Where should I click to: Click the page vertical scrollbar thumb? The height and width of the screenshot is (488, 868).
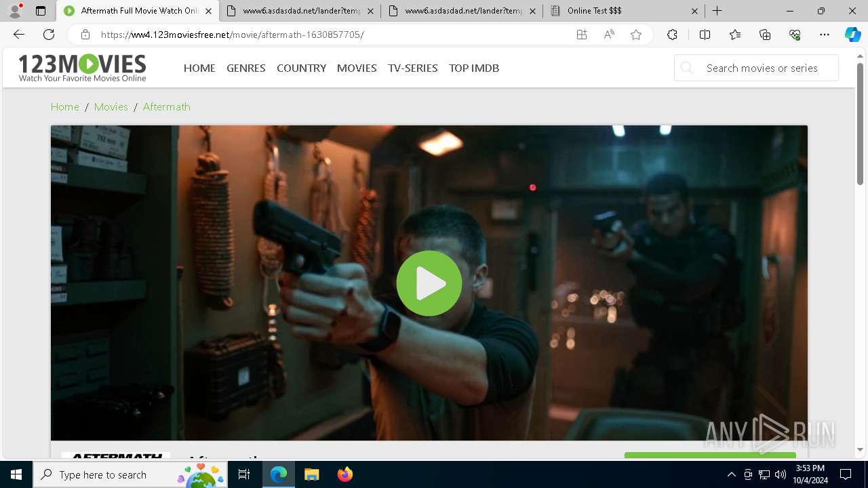860,123
